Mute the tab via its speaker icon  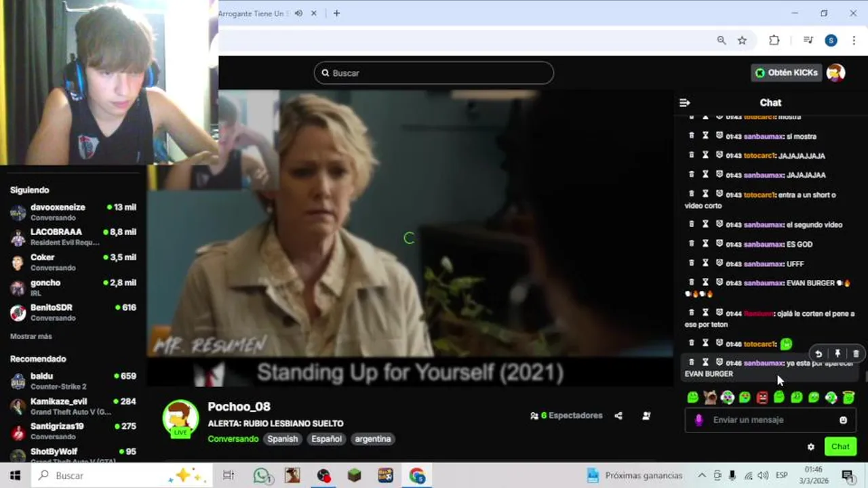click(298, 13)
